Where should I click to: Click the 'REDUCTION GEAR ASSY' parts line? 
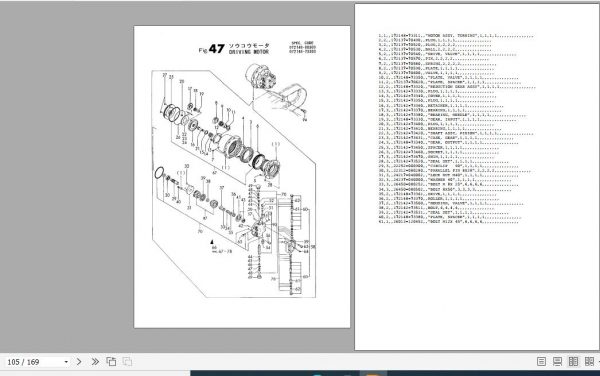pos(457,87)
